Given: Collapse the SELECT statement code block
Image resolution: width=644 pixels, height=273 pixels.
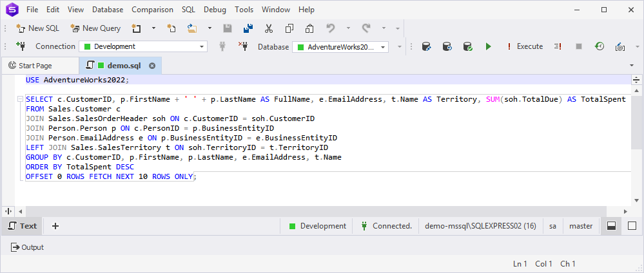Looking at the screenshot, I should (21, 100).
